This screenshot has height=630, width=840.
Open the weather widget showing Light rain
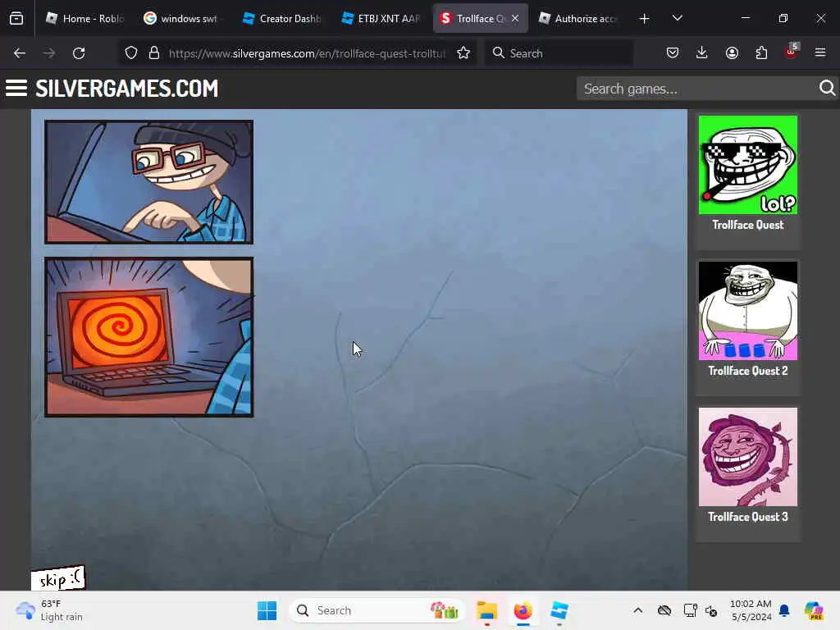49,610
